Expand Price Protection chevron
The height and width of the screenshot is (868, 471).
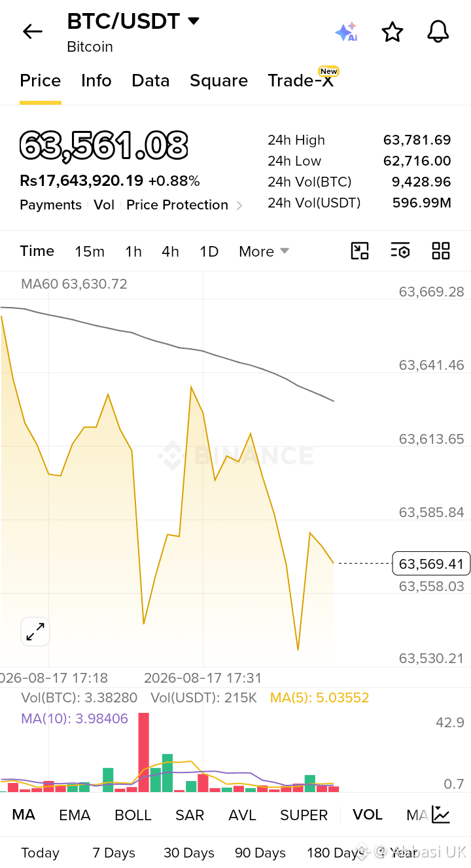239,206
